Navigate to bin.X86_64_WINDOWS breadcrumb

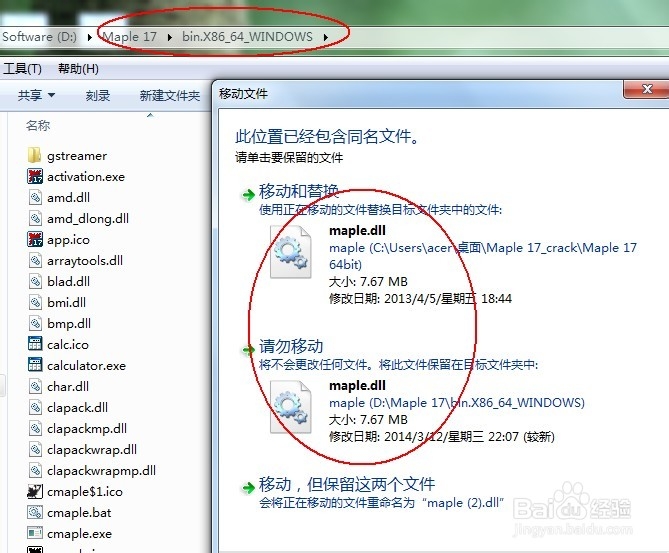[x=247, y=37]
